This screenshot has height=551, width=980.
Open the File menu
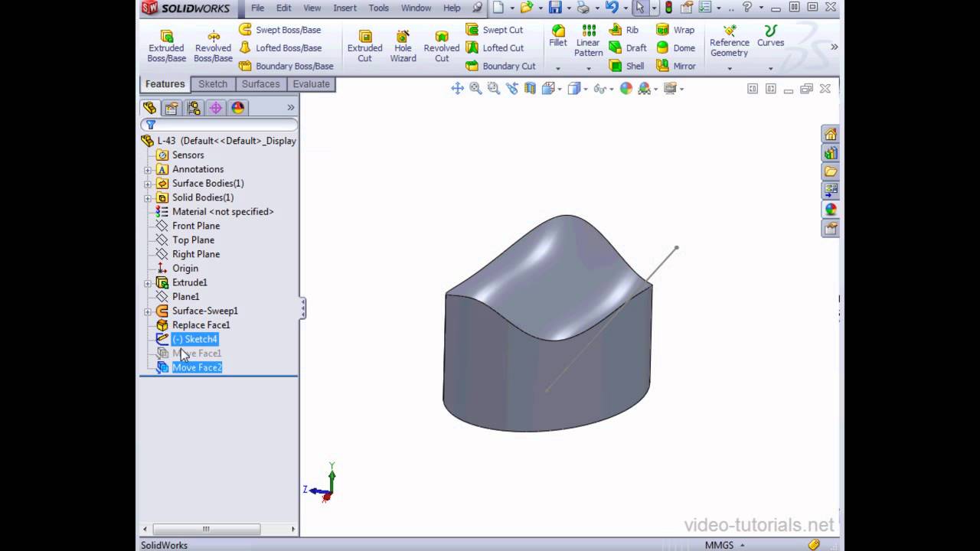tap(258, 8)
